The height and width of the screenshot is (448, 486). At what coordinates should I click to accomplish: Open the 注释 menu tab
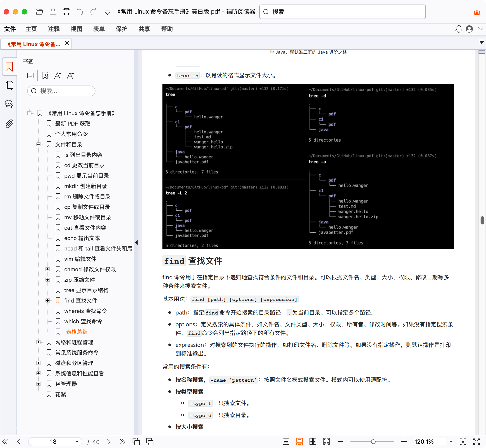coord(54,29)
